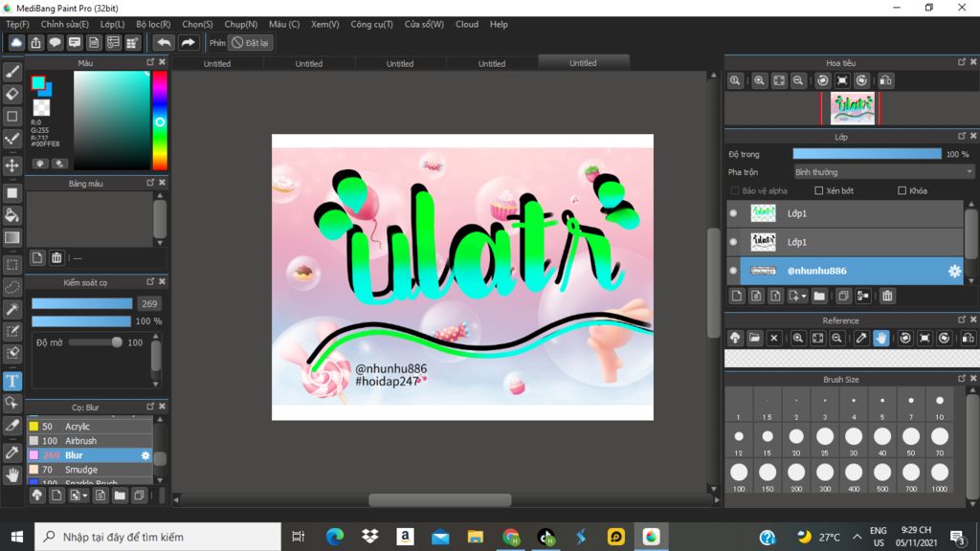Zoom in using the Navigator panel icon
980x551 pixels.
coord(759,80)
